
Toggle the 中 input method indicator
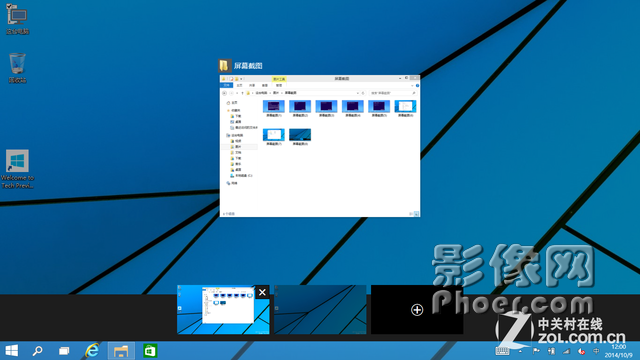click(596, 351)
